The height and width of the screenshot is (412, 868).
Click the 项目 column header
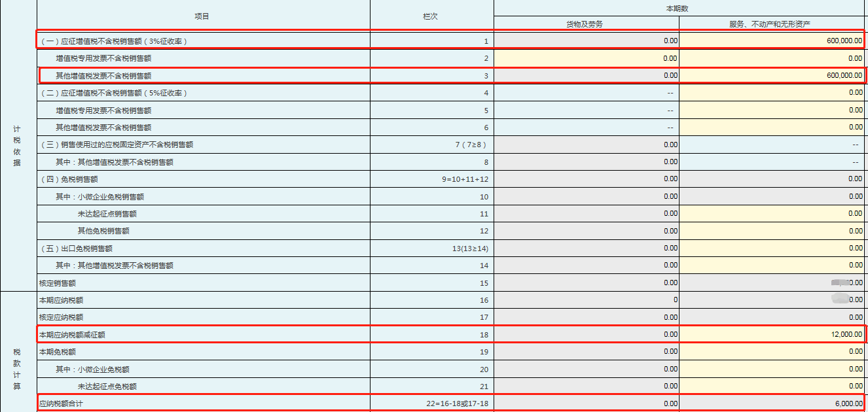click(203, 16)
